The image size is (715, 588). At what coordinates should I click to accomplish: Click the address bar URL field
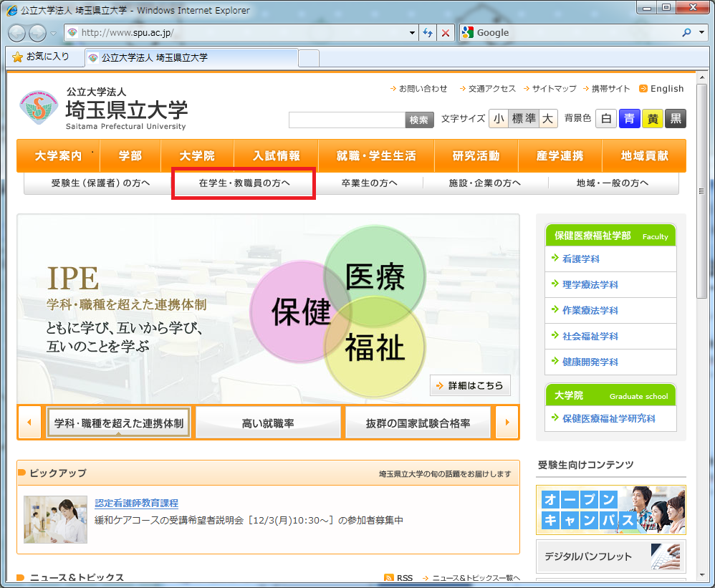[x=241, y=33]
